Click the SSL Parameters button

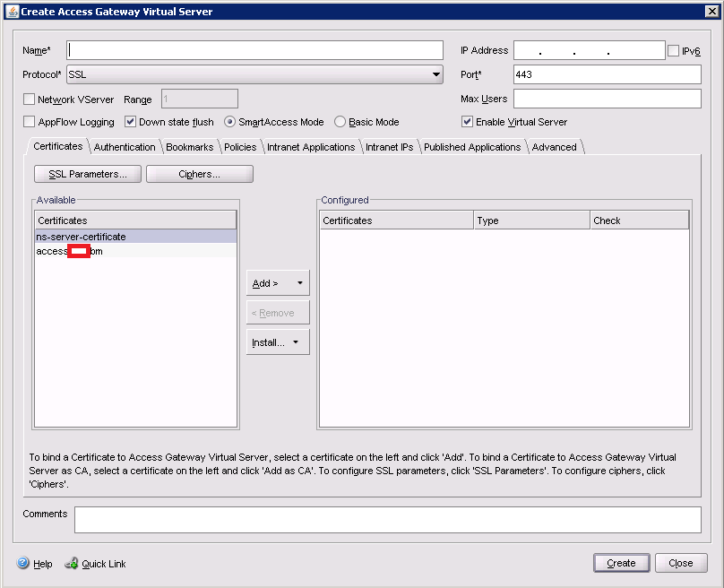(x=88, y=174)
